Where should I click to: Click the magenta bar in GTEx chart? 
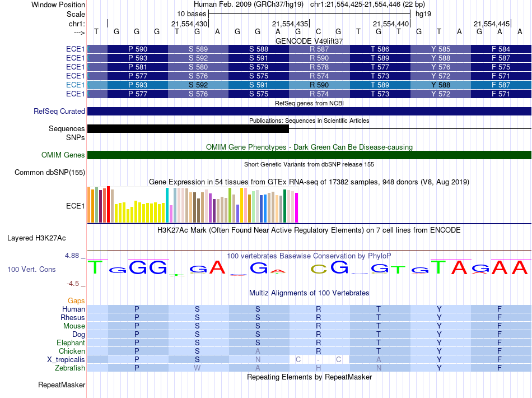pyautogui.click(x=296, y=207)
